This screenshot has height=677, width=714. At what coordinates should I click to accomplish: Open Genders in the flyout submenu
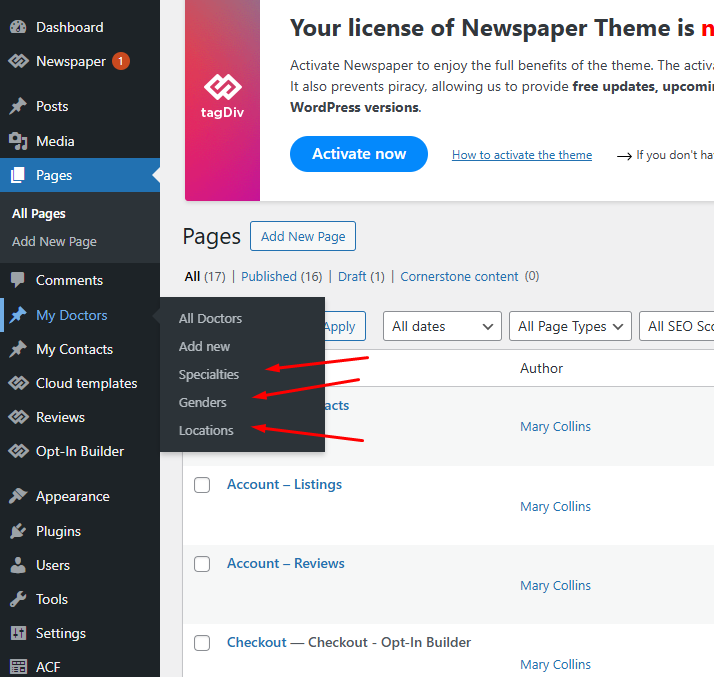203,402
